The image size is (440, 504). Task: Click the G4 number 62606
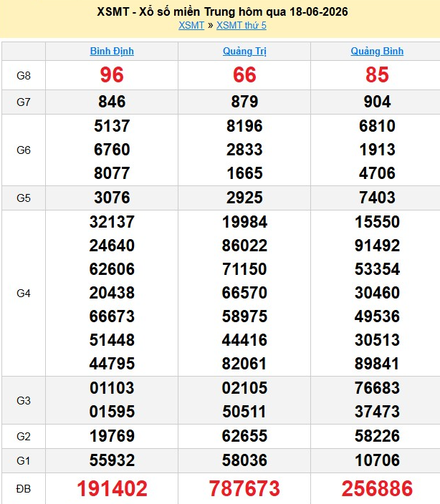tap(112, 269)
